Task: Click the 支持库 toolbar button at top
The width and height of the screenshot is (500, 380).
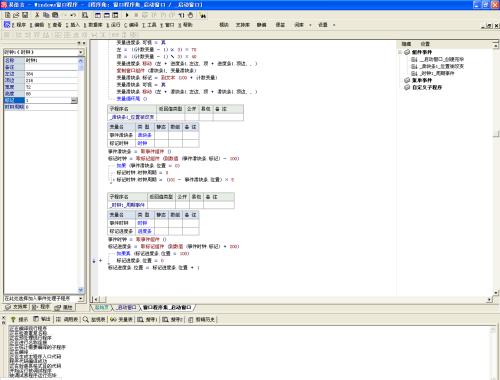Action: 243,25
